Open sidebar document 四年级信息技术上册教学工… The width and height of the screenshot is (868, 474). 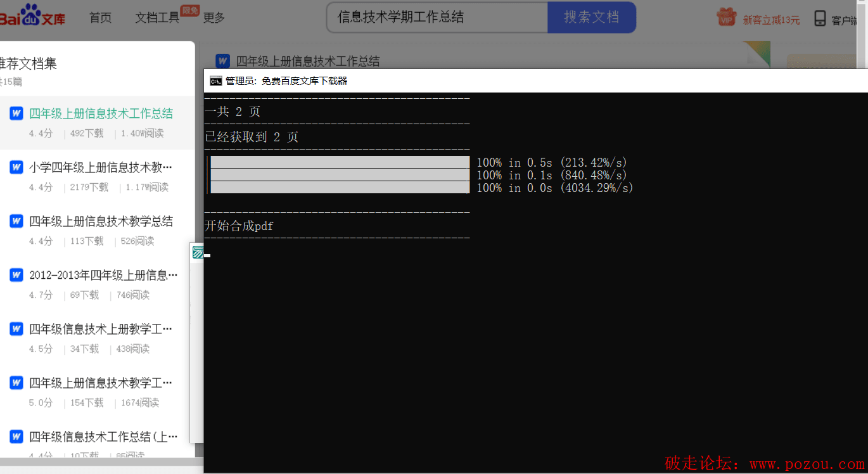point(101,329)
